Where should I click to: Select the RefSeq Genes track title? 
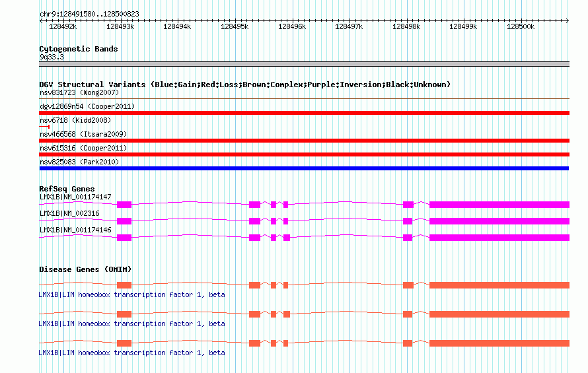[x=67, y=189]
